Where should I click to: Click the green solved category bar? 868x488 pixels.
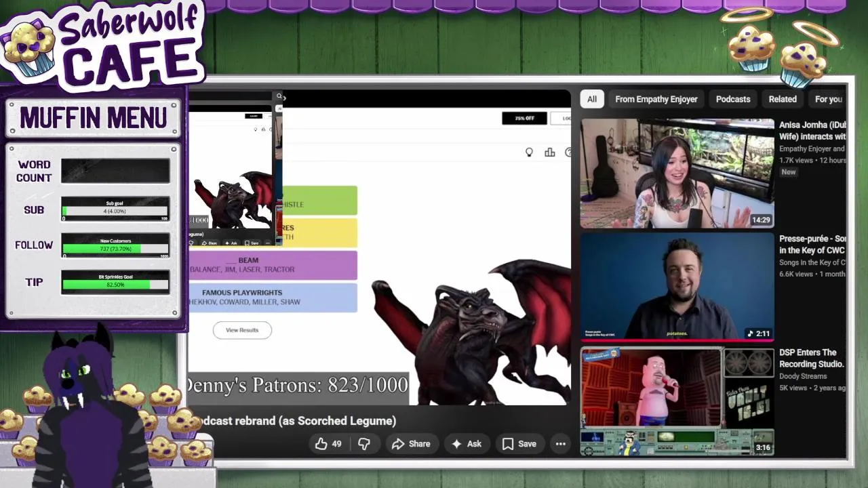[x=319, y=200]
